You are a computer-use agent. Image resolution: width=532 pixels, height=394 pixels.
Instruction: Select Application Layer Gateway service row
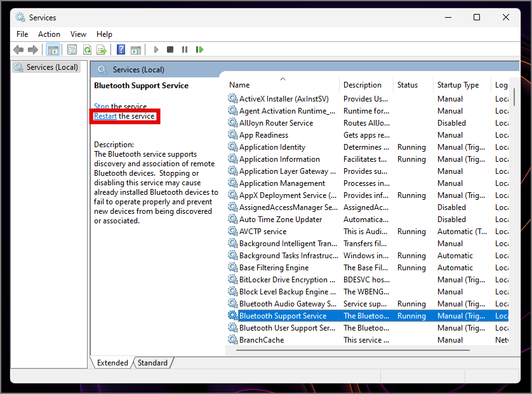pos(368,171)
